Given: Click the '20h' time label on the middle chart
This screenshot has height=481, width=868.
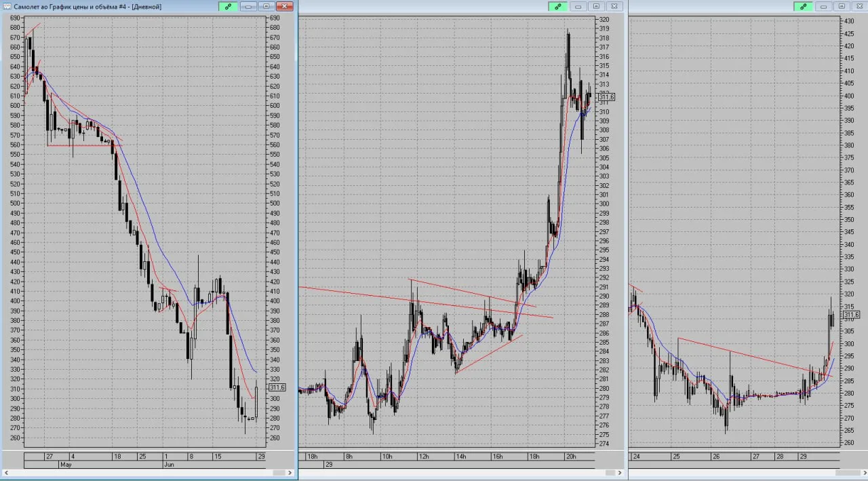Looking at the screenshot, I should (x=571, y=456).
